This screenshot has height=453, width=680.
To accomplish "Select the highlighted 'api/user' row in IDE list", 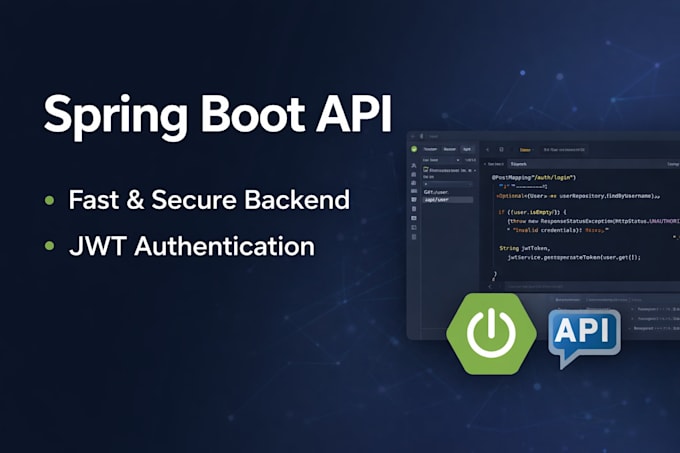I will [448, 199].
